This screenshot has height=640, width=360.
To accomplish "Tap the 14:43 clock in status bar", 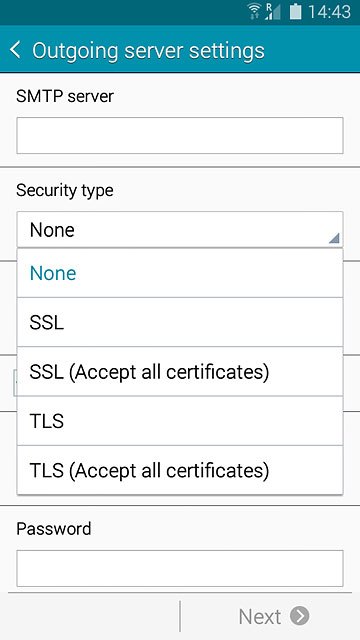I will click(329, 12).
